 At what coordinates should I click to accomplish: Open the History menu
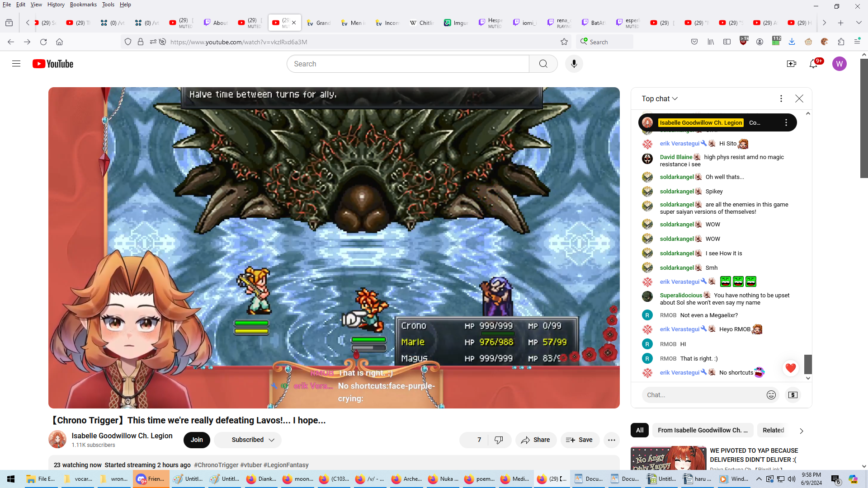[56, 5]
